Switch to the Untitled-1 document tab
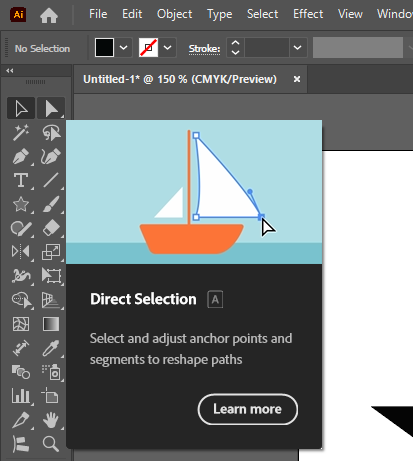The image size is (413, 461). coord(180,79)
